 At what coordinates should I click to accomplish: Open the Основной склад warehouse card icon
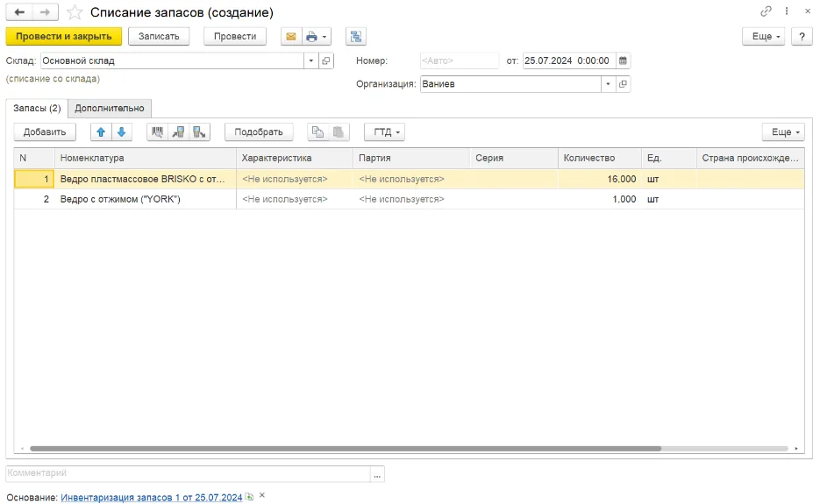325,60
